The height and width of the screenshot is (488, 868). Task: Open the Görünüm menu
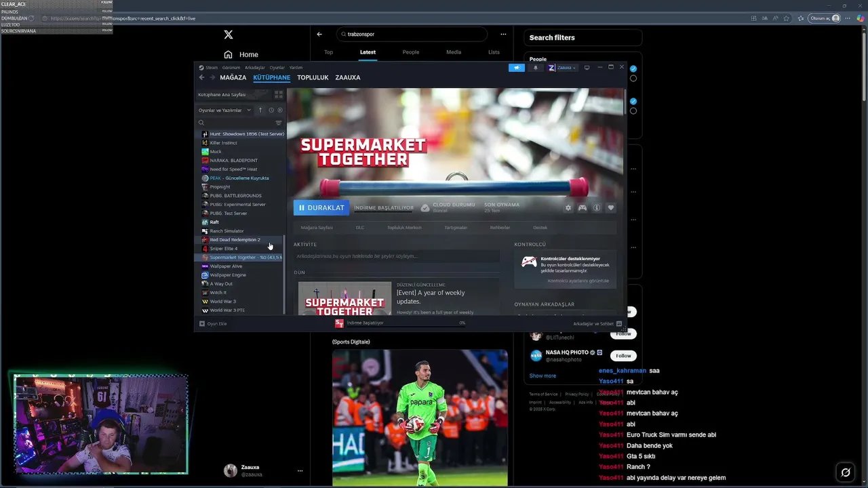pos(231,68)
